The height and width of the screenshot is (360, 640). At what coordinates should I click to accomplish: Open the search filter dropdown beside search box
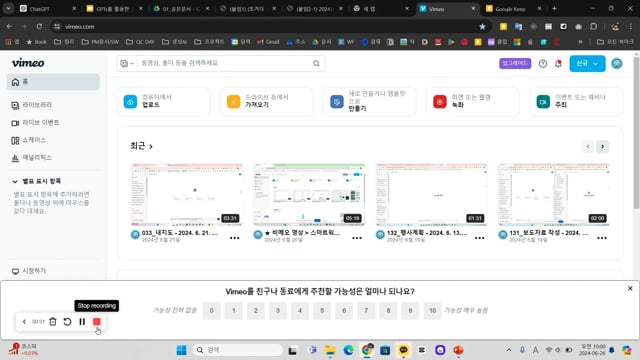pyautogui.click(x=127, y=63)
